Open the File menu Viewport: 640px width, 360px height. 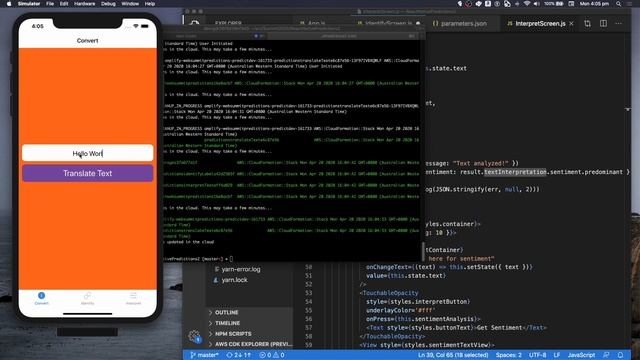point(50,4)
